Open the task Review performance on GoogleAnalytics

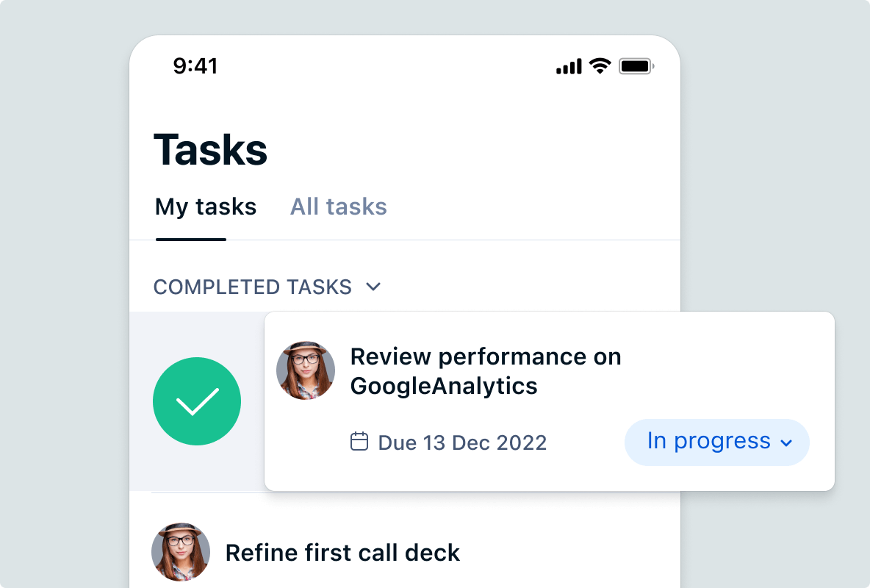486,370
